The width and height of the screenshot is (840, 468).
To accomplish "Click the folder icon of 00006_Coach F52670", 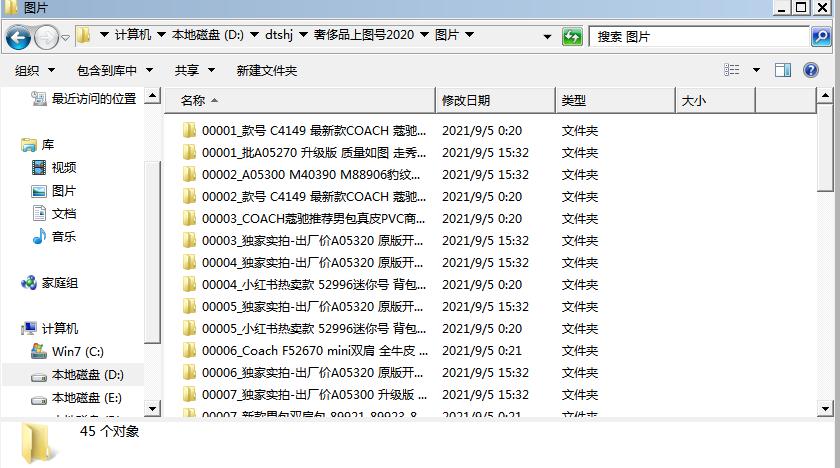I will tap(189, 351).
